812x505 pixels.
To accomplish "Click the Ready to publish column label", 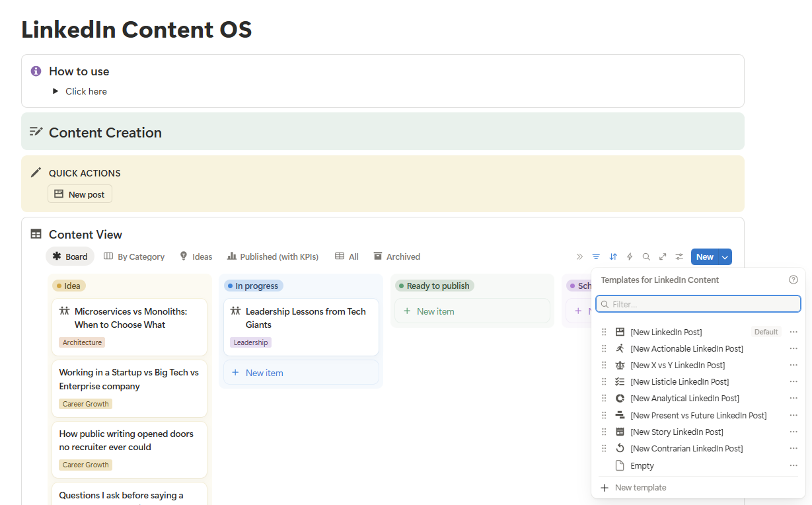I will (x=435, y=286).
